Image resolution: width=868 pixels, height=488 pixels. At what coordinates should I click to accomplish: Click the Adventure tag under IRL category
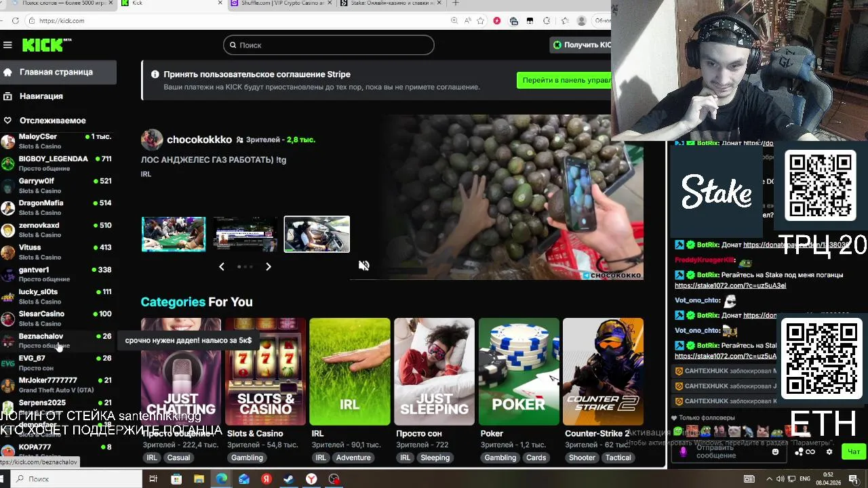[x=353, y=458]
